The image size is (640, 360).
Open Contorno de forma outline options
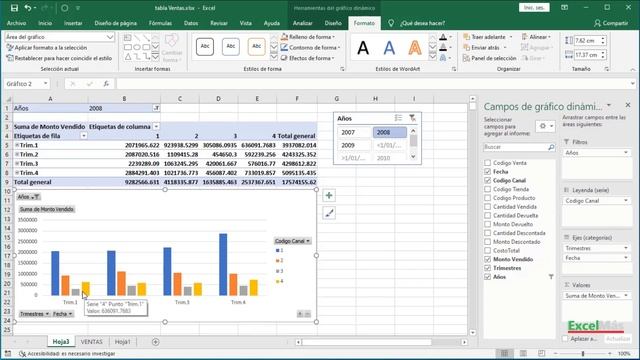(x=311, y=47)
